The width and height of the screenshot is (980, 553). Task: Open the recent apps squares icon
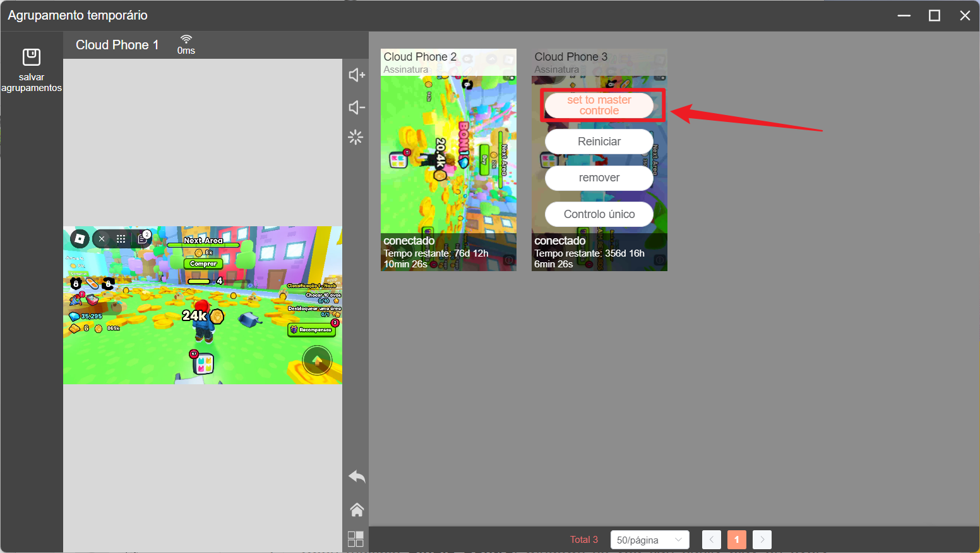tap(356, 538)
